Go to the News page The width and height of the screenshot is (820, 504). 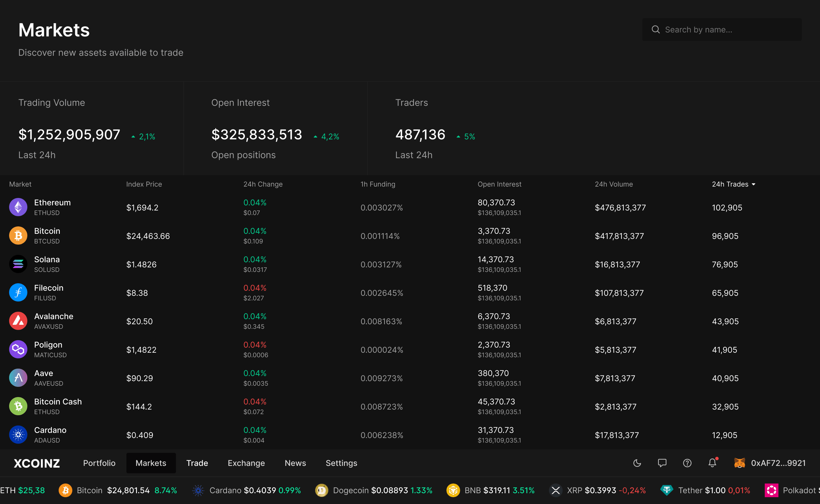(295, 463)
